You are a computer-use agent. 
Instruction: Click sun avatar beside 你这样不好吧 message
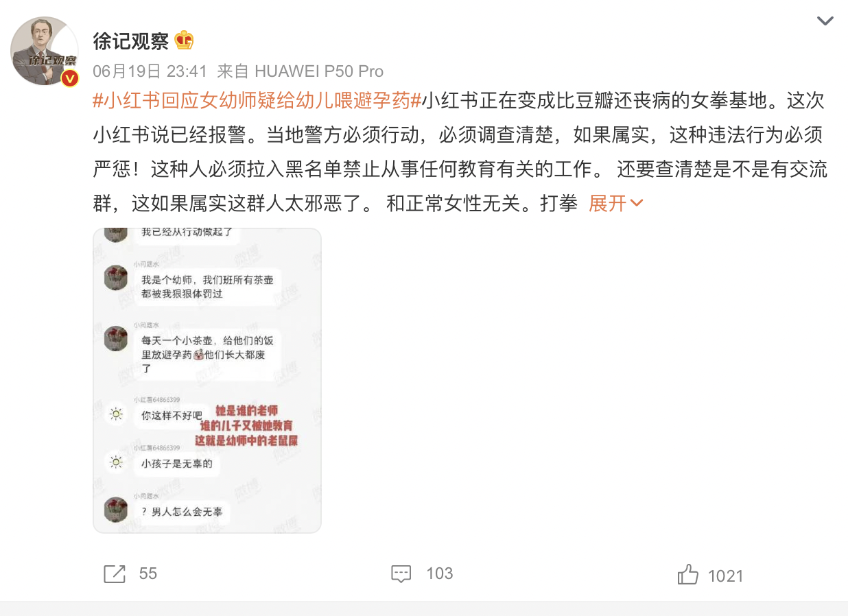click(116, 414)
